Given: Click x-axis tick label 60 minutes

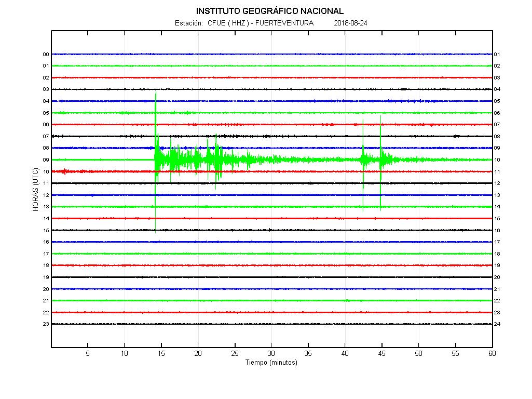Looking at the screenshot, I should coord(492,353).
